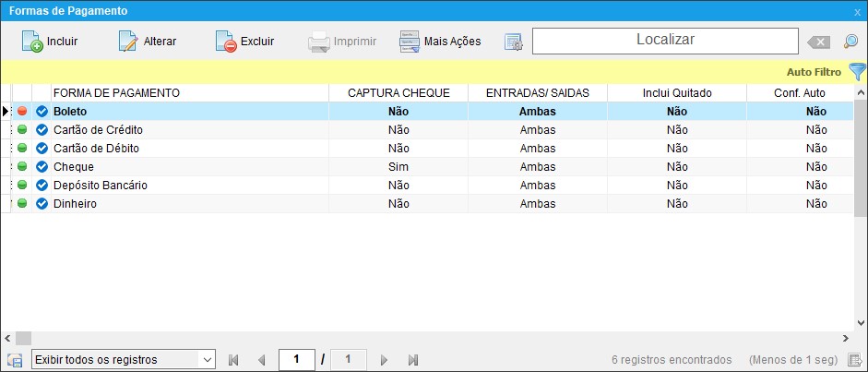868x372 pixels.
Task: Select the Dinheiro row name
Action: click(75, 204)
